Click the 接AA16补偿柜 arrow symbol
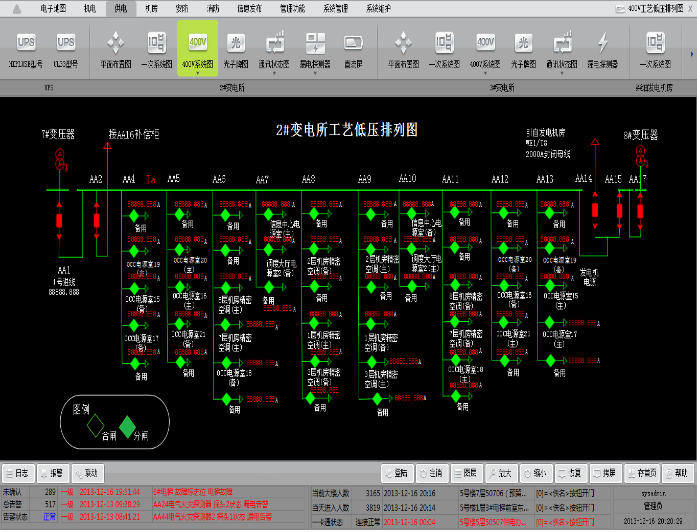The width and height of the screenshot is (697, 532). pos(107,146)
